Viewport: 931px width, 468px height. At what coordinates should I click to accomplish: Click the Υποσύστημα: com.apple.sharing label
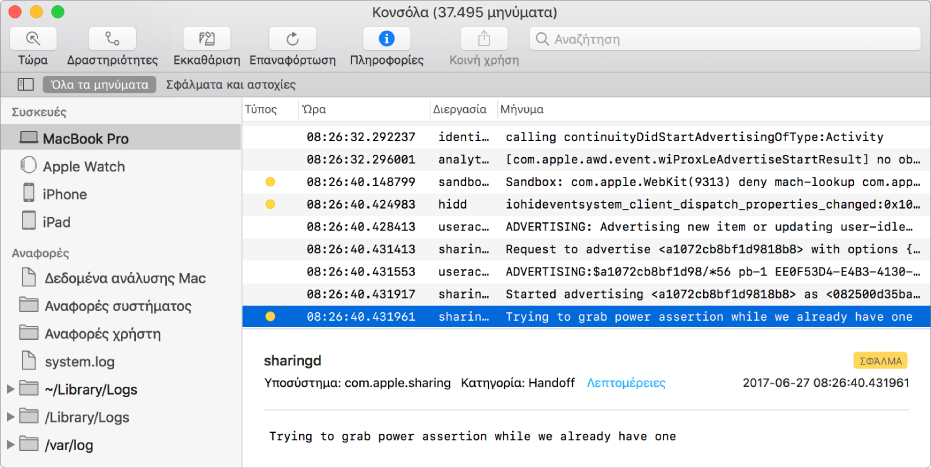[x=357, y=383]
